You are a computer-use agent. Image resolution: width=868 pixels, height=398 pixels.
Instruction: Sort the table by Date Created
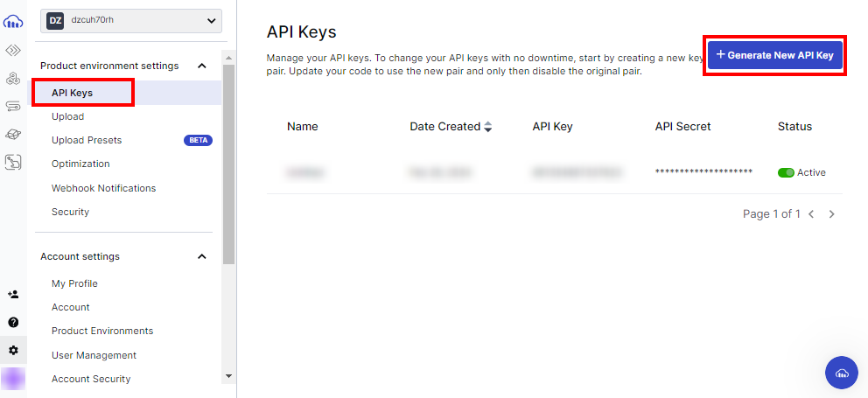tap(487, 127)
